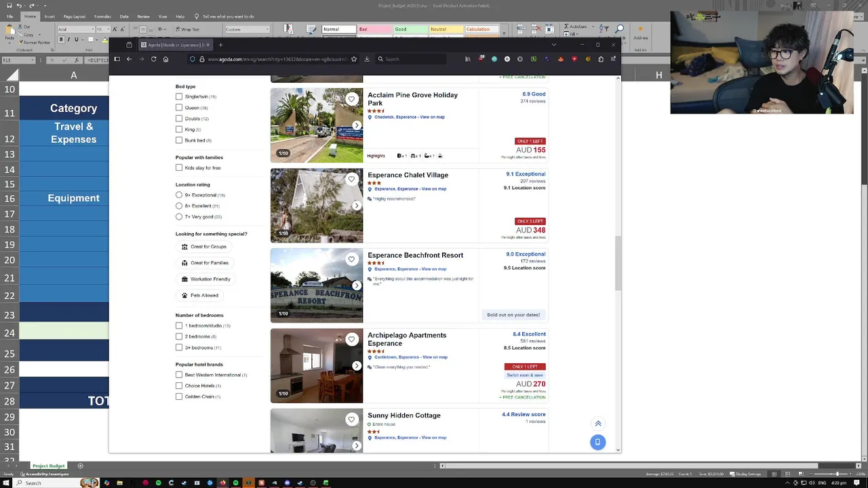
Task: Check the Queen bed type filter
Action: point(179,108)
